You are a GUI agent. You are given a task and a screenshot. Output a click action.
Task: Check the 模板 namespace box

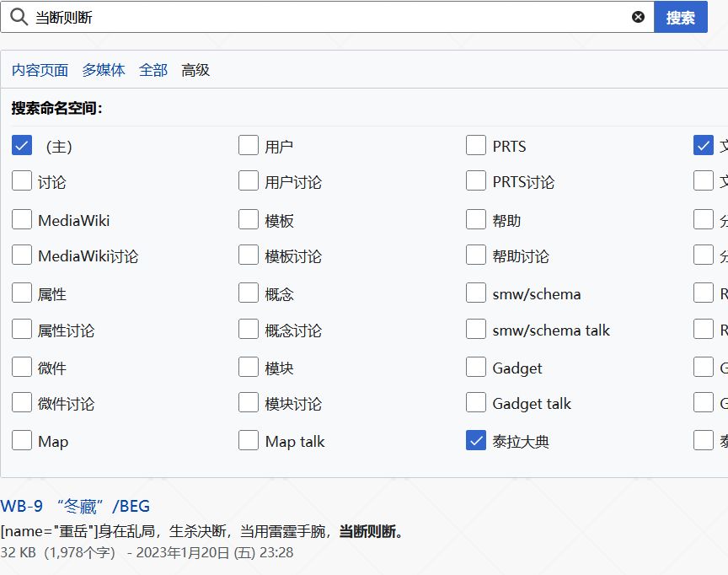click(248, 219)
